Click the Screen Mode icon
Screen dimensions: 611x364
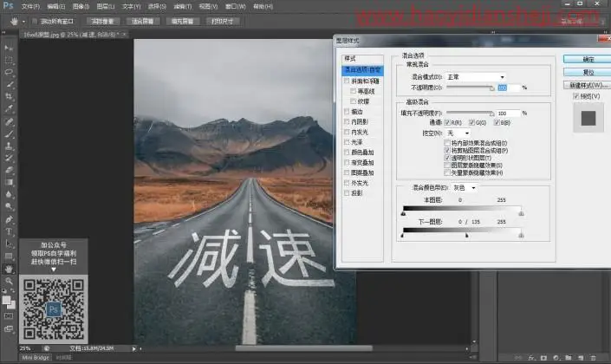click(9, 329)
